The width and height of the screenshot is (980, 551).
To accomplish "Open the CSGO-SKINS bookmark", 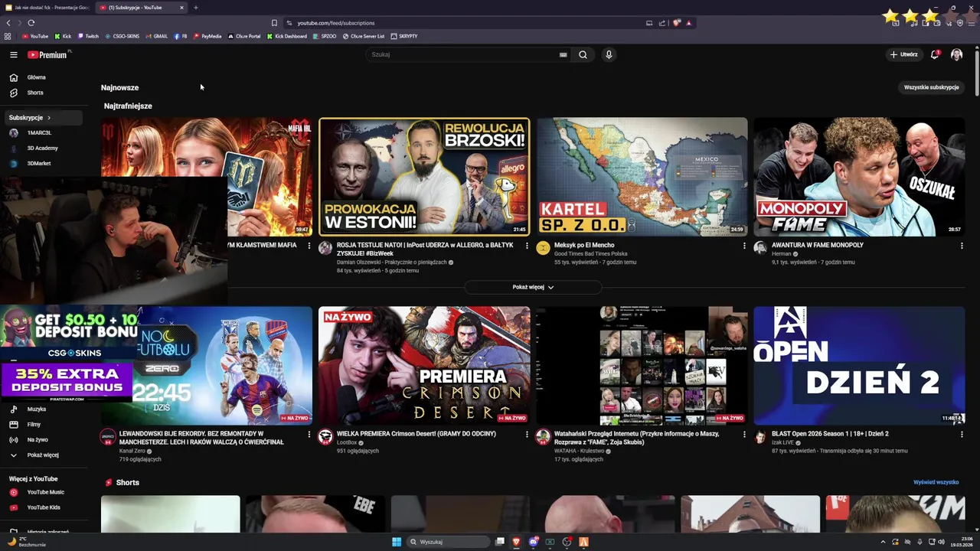I will (122, 36).
